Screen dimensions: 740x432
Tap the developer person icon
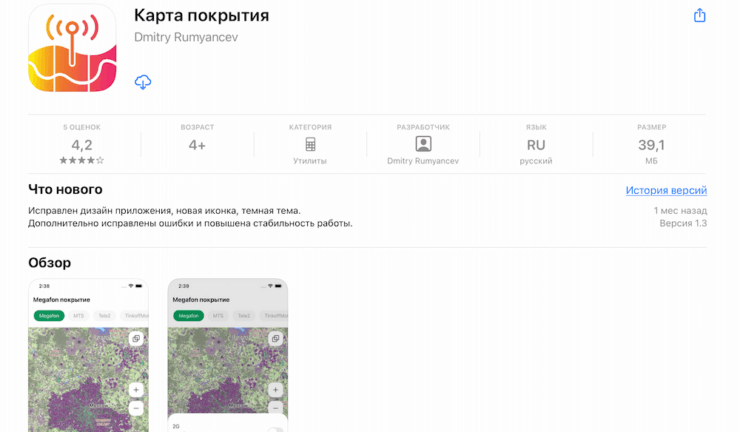coord(423,144)
